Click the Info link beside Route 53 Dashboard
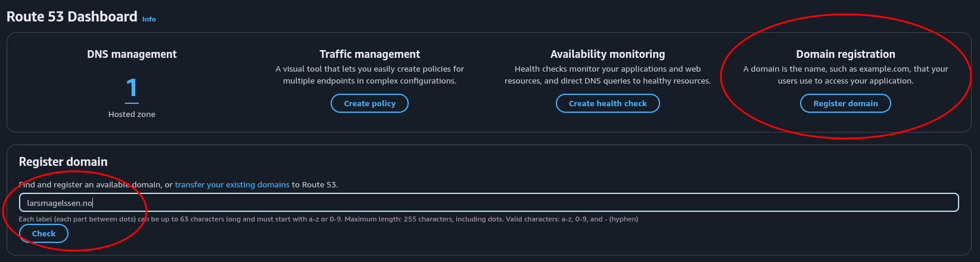Image resolution: width=980 pixels, height=262 pixels. coord(149,19)
